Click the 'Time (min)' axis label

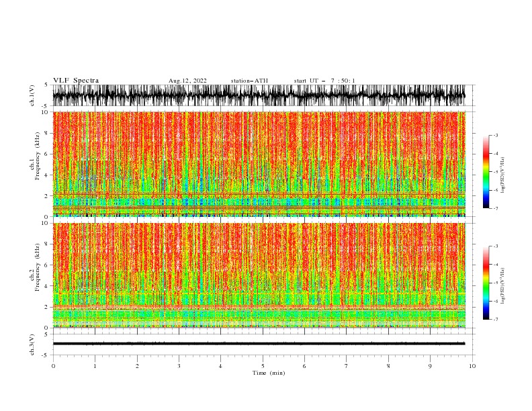[x=269, y=373]
